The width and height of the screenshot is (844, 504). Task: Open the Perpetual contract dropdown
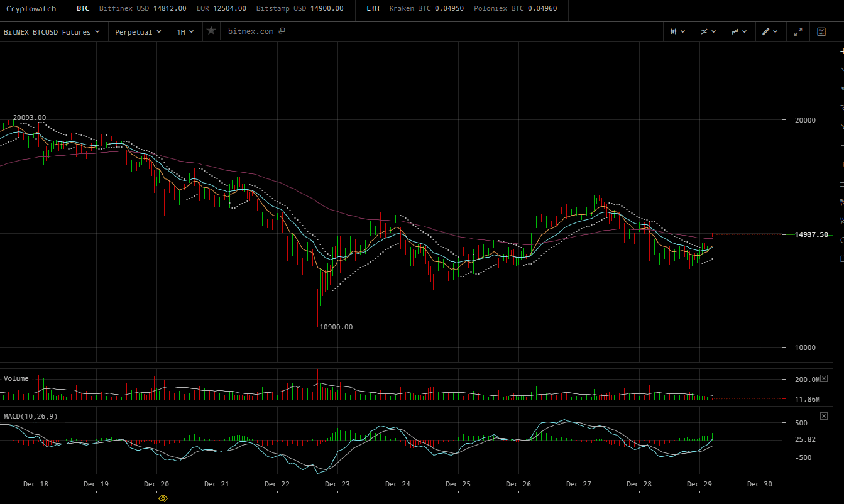click(x=138, y=31)
